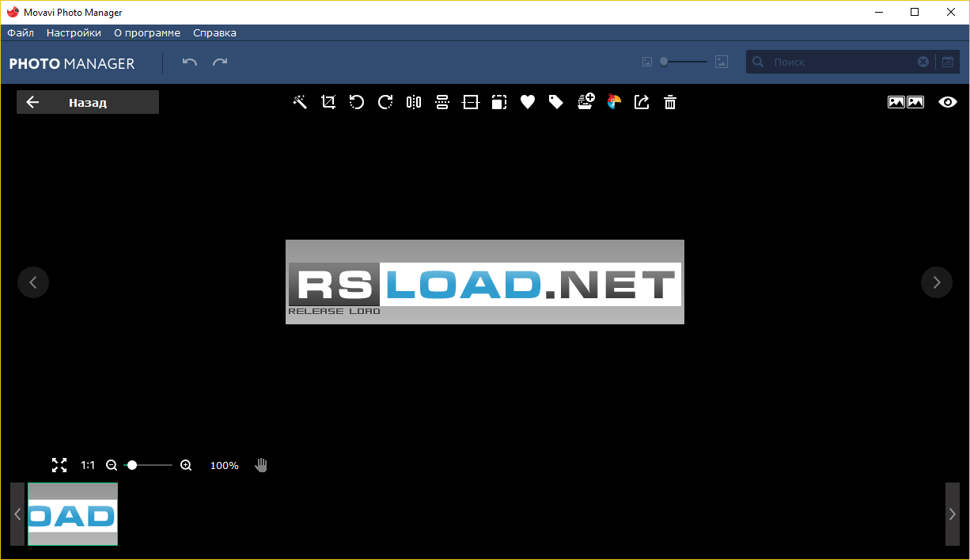This screenshot has width=970, height=560.
Task: Minimize the Movavi Photo Manager window
Action: click(879, 12)
